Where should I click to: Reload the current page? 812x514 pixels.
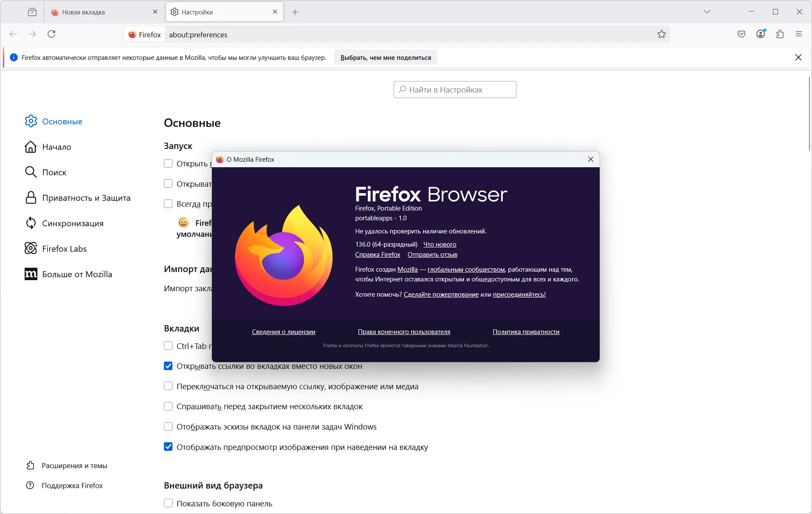[x=51, y=34]
